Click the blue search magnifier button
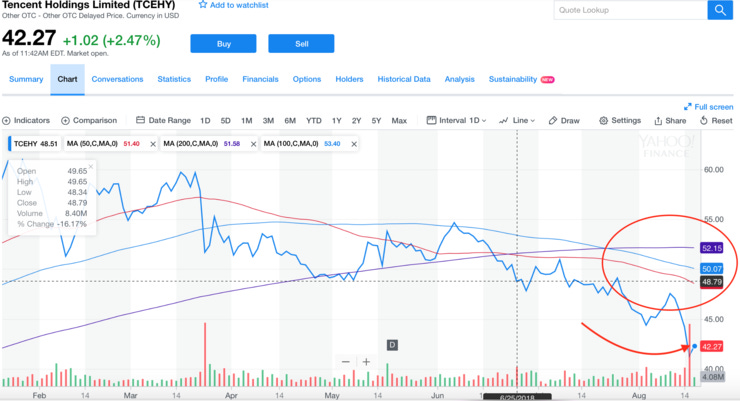 pyautogui.click(x=720, y=10)
